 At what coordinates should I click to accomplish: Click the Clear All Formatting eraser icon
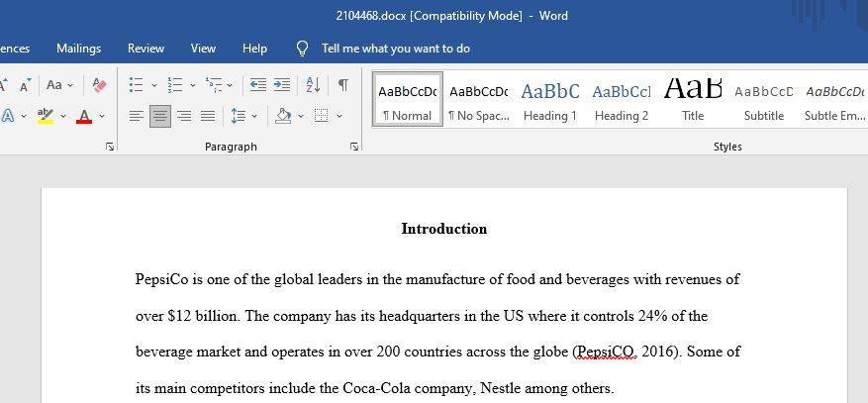100,85
